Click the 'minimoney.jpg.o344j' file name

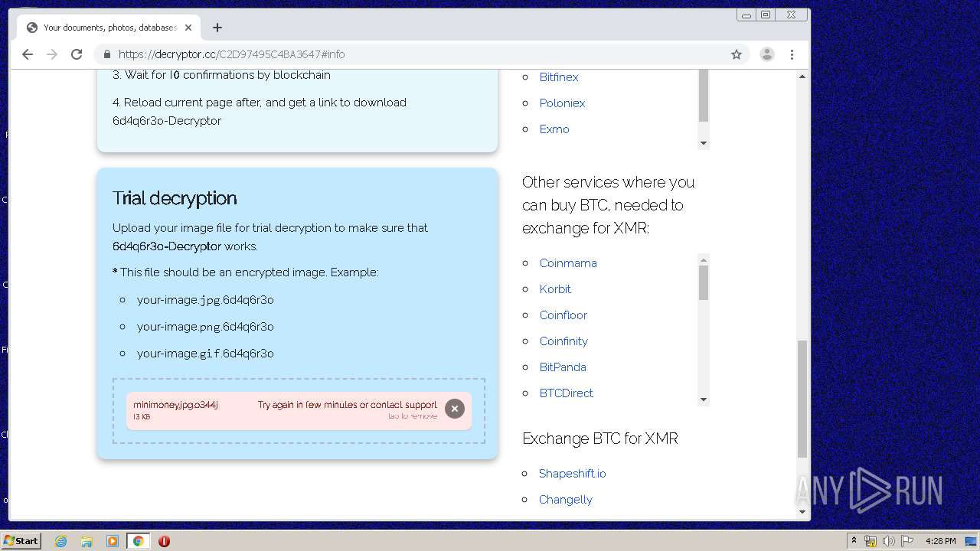(175, 405)
